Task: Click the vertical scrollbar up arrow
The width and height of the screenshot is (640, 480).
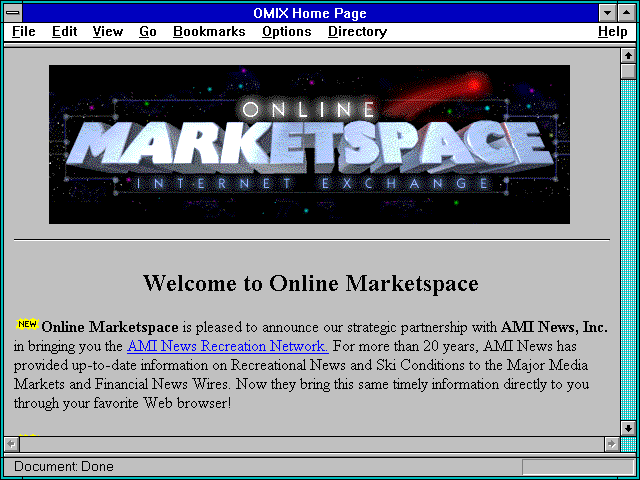Action: [628, 56]
